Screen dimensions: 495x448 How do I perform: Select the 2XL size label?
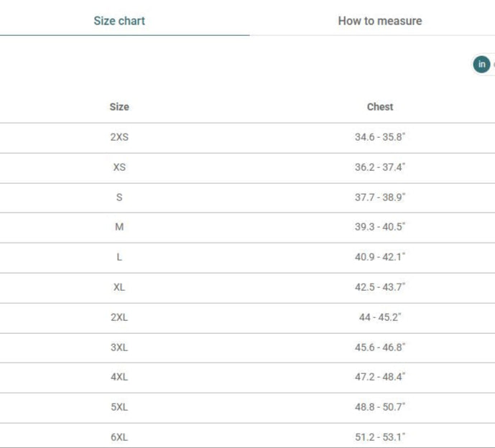(x=119, y=317)
